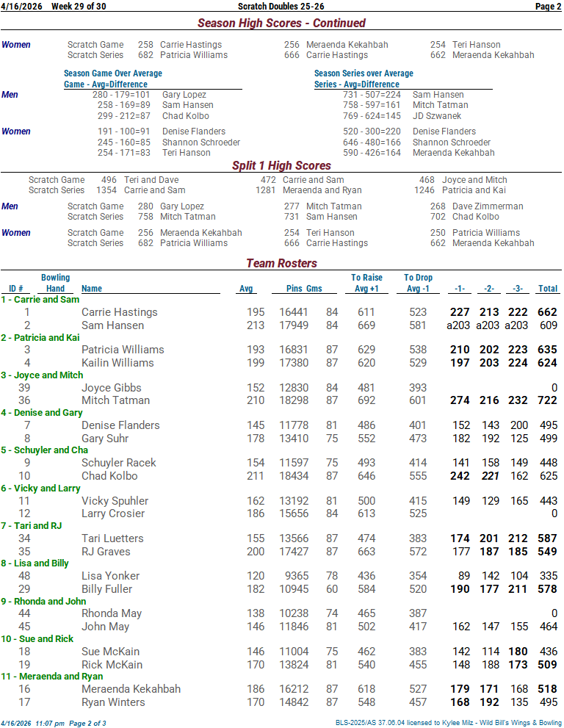
Task: Click 'Week 29 of 30' header text
Action: click(x=79, y=7)
